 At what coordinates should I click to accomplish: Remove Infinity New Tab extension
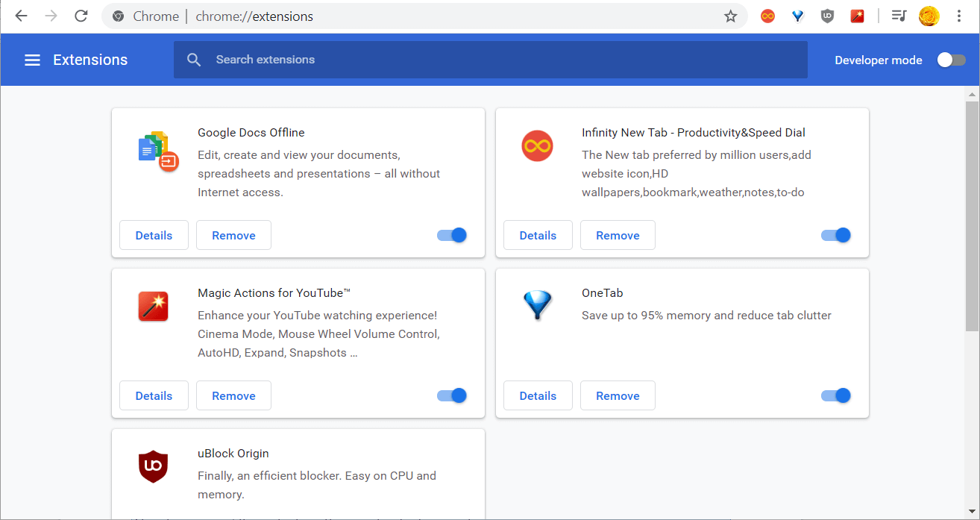(618, 235)
